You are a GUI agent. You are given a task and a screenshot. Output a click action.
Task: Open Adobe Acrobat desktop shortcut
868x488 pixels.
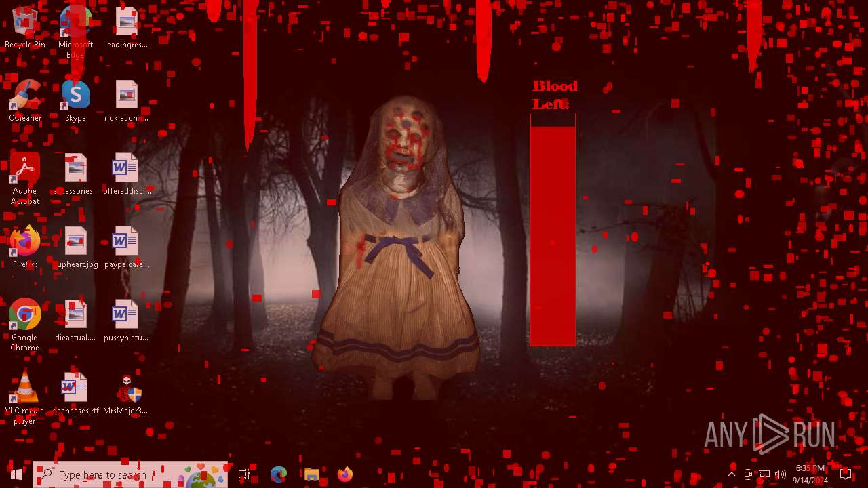pos(25,180)
